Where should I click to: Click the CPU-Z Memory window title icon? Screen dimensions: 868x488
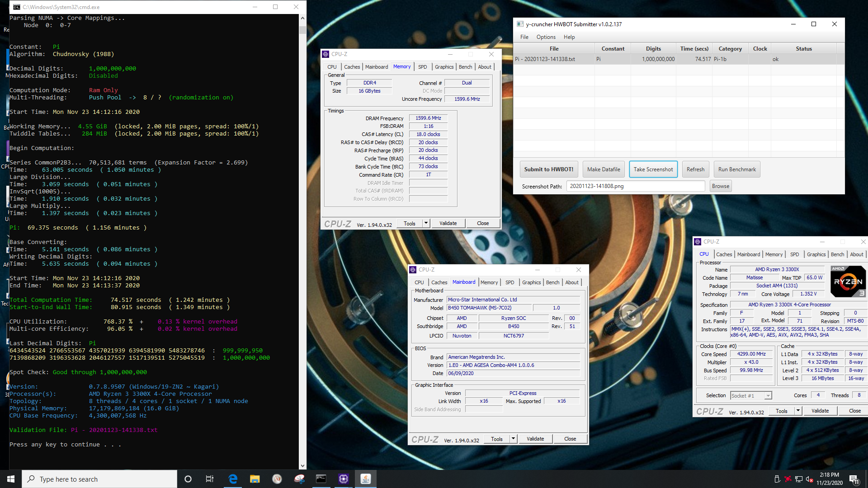click(x=325, y=54)
